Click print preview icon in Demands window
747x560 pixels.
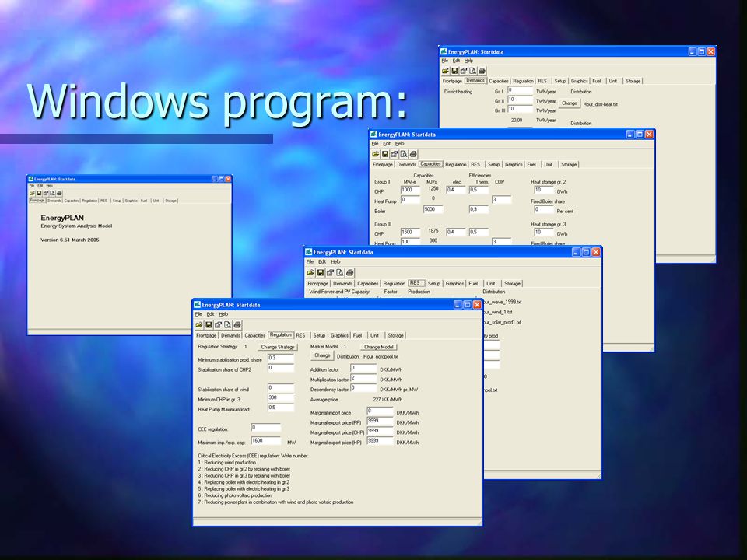click(x=472, y=71)
